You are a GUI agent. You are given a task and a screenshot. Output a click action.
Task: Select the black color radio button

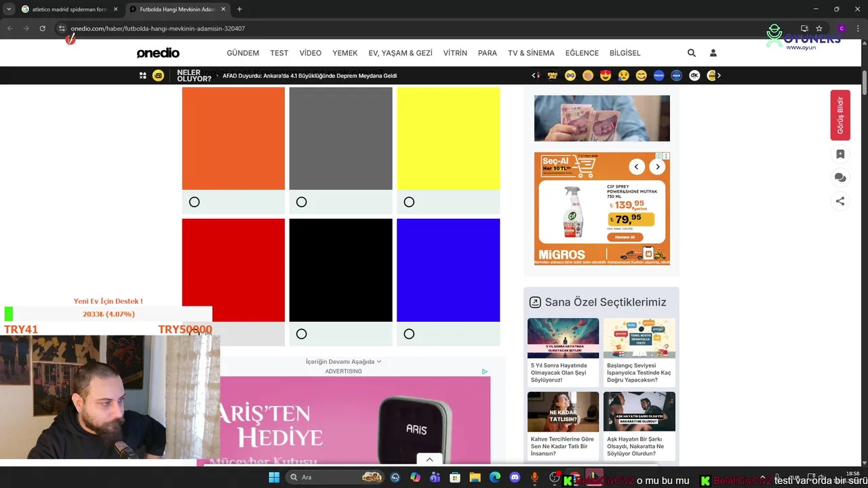(x=302, y=333)
